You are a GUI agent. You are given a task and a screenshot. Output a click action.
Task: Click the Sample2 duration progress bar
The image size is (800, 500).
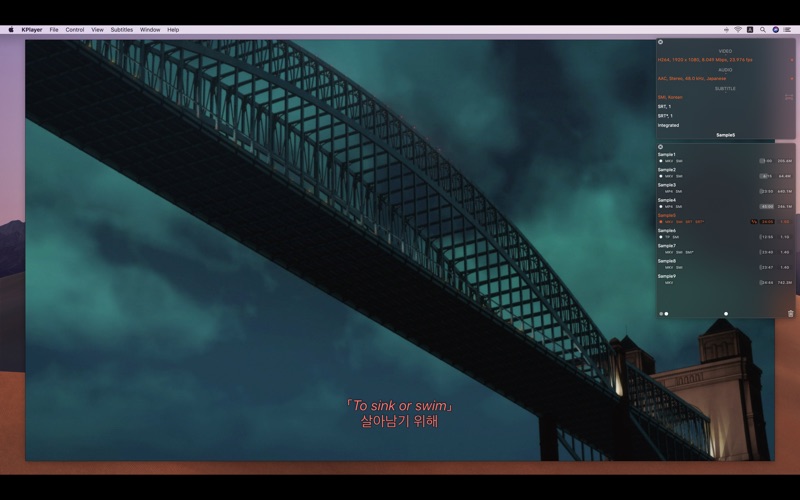767,176
